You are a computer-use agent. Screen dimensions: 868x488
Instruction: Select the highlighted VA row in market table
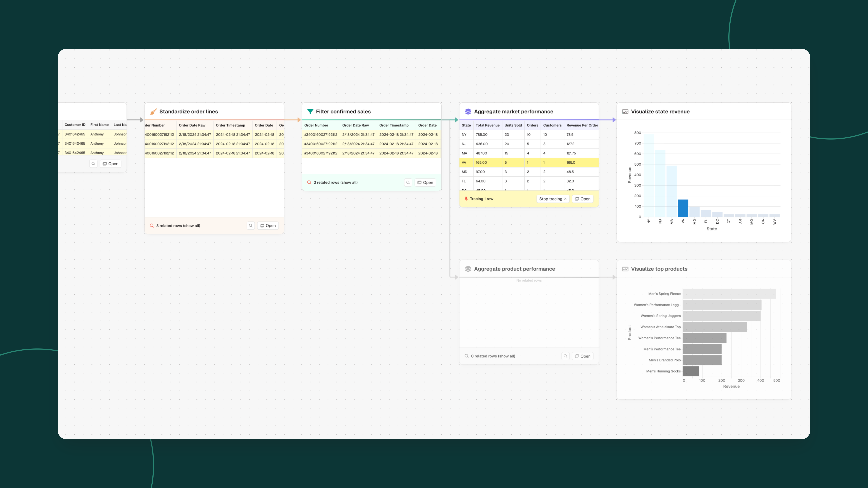pos(529,162)
